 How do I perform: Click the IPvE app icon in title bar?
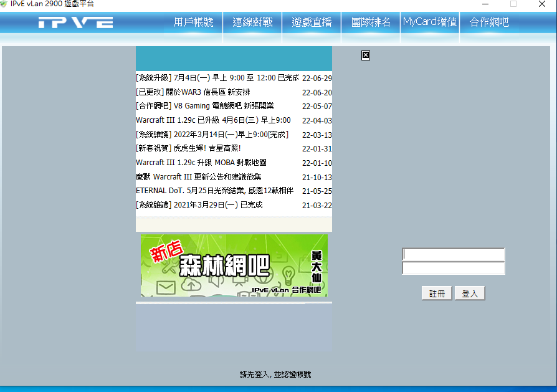point(4,4)
